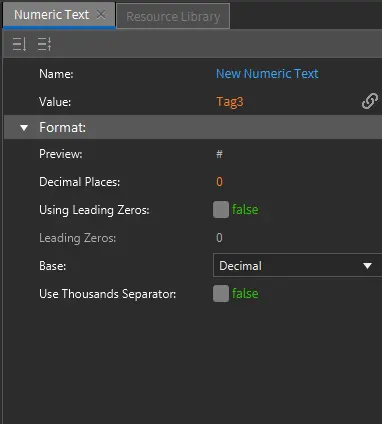
Task: Click the Decimal Places: label
Action: pyautogui.click(x=79, y=182)
